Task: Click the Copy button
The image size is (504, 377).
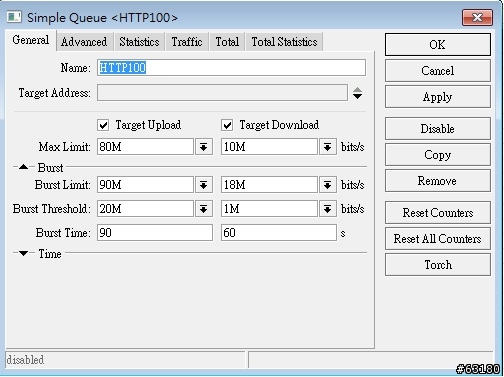Action: [438, 155]
